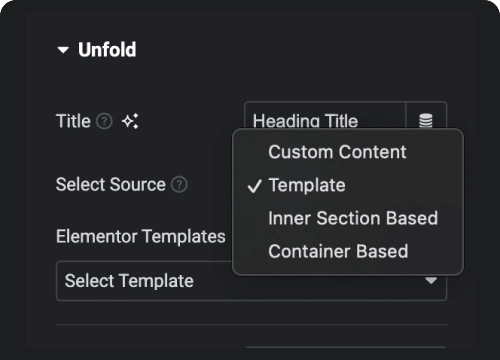Click the divider line below Select Template
This screenshot has height=360, width=500.
251,324
